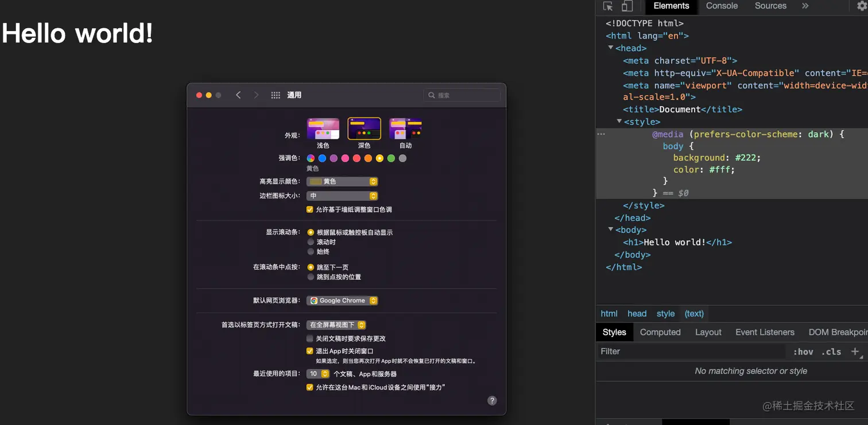The image size is (868, 425).
Task: Click the style breadcrumb
Action: tap(665, 314)
